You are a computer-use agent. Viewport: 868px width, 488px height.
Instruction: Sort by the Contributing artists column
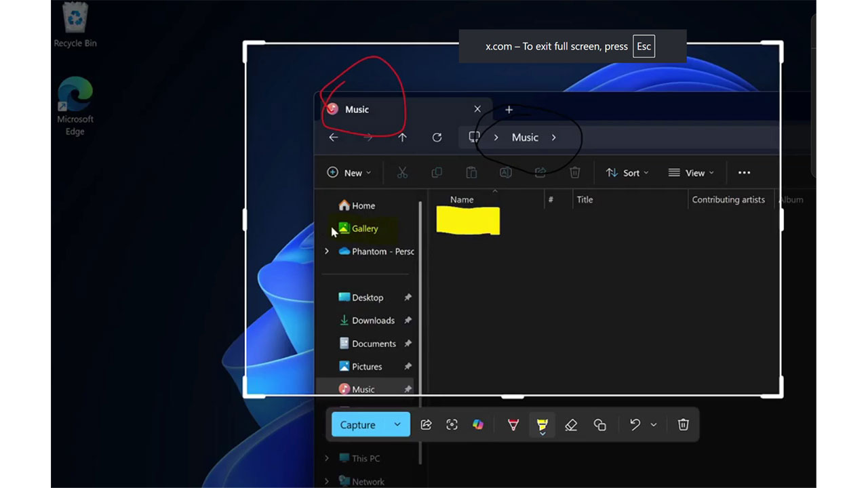point(728,200)
